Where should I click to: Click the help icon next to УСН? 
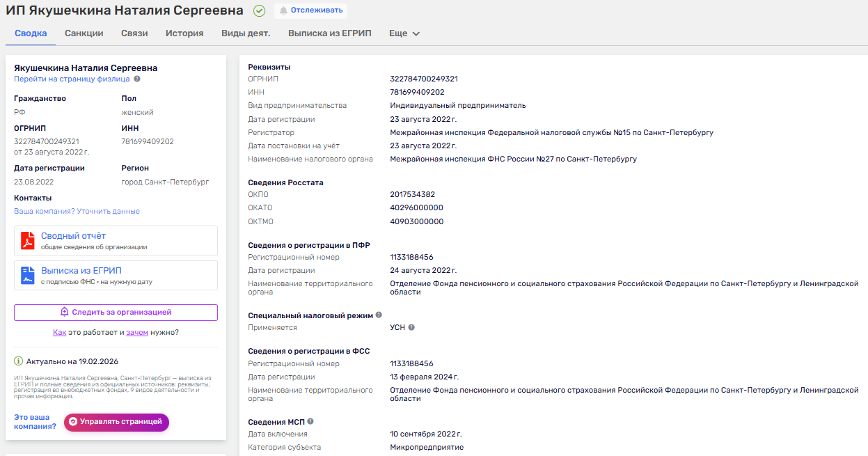pos(411,327)
